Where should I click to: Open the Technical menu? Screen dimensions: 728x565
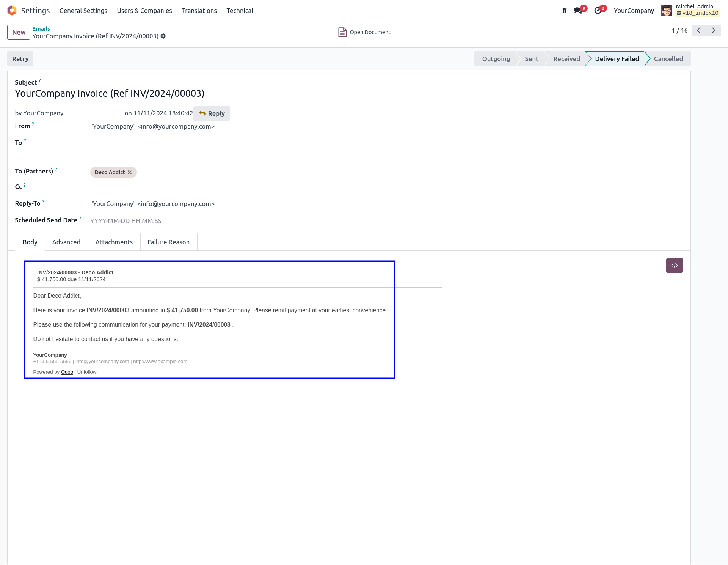pos(240,11)
